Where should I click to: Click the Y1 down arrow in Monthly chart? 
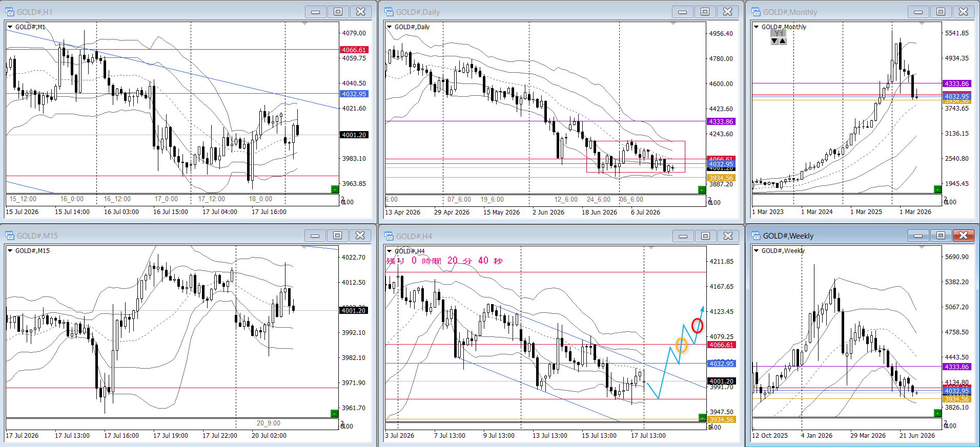[774, 41]
